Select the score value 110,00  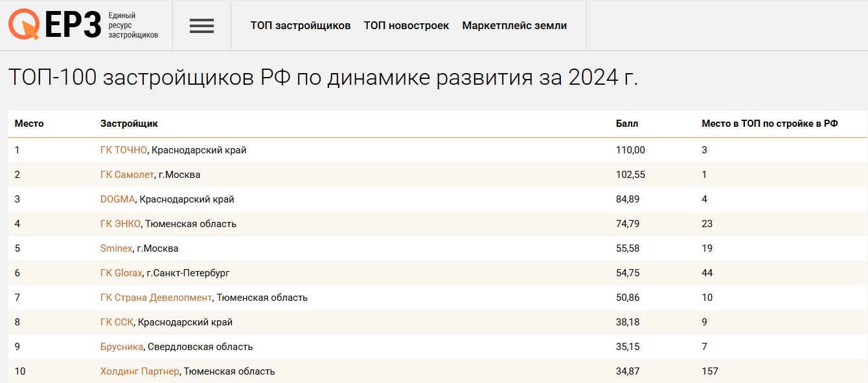coord(630,150)
